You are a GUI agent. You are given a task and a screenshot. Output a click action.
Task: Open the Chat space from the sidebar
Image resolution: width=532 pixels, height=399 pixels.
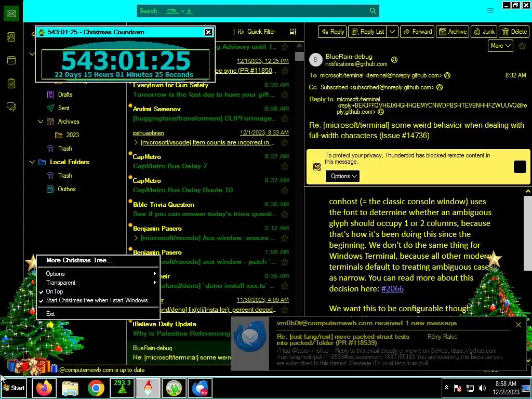click(11, 107)
